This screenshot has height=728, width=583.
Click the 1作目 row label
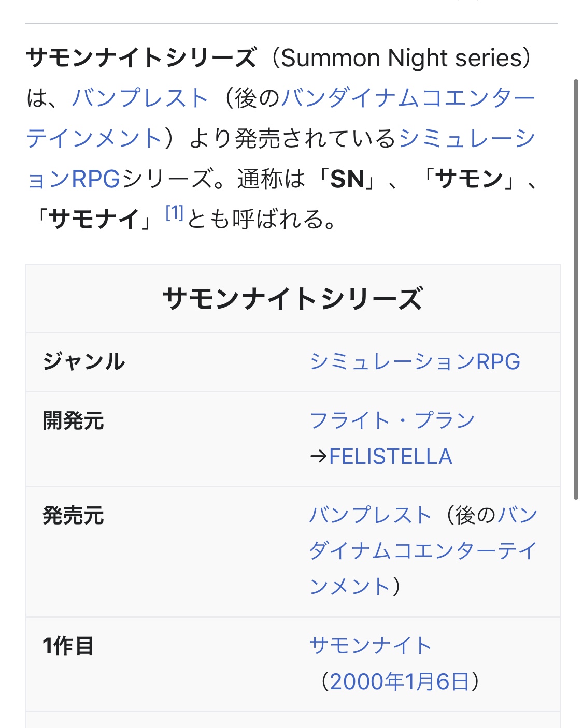(x=68, y=646)
